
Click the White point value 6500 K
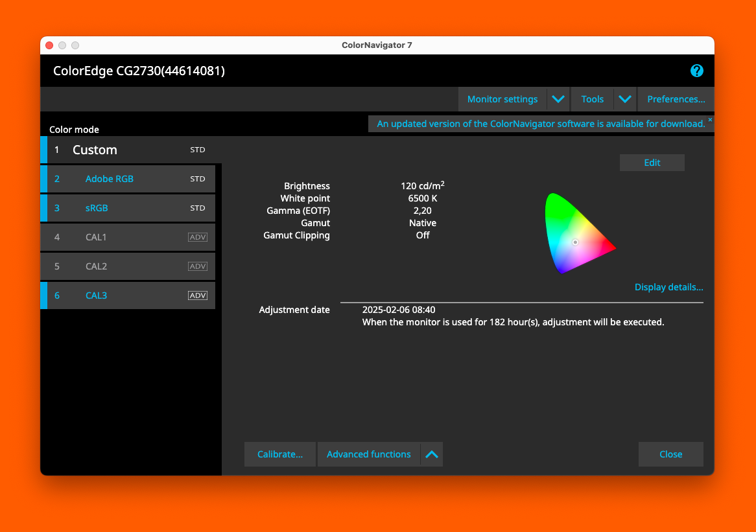[x=422, y=198]
